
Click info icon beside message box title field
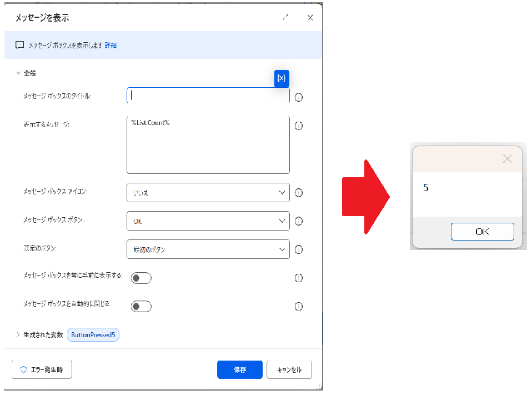(x=299, y=97)
